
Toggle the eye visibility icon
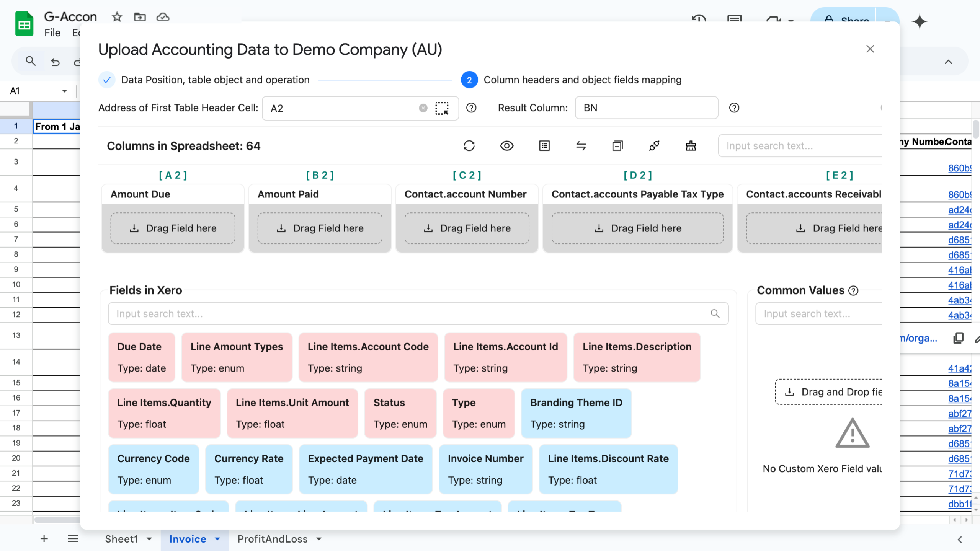pos(506,146)
